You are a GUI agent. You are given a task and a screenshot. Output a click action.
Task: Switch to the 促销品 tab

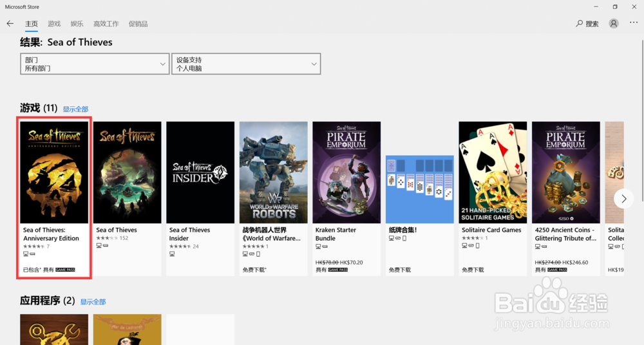coord(138,24)
